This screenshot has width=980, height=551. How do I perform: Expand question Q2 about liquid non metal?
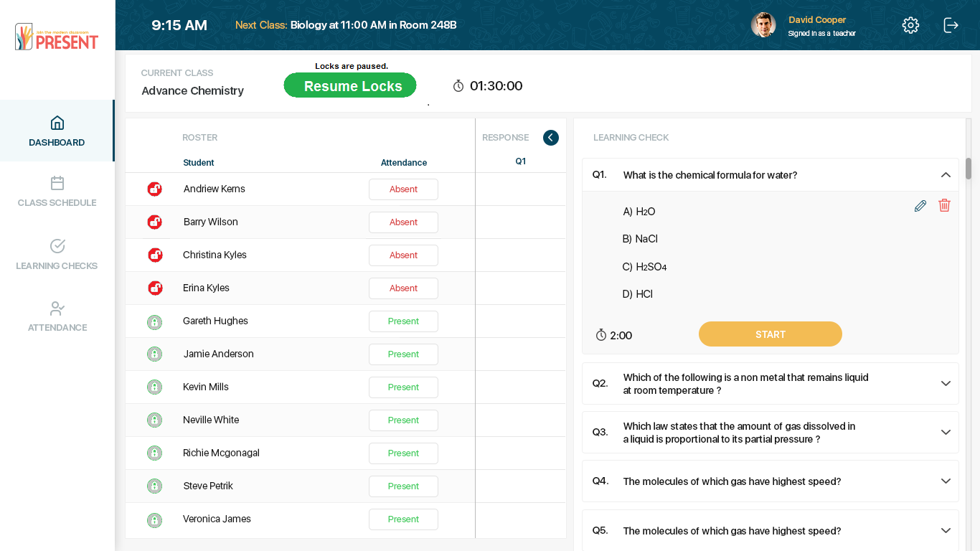click(x=946, y=383)
